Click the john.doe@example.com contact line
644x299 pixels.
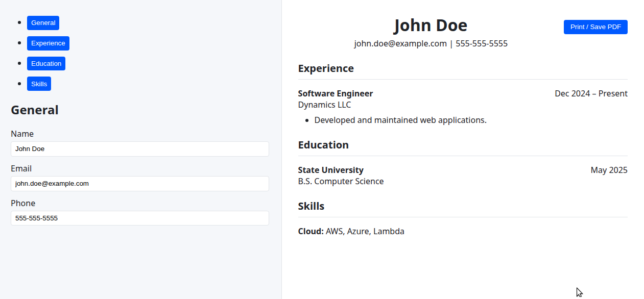click(x=431, y=44)
